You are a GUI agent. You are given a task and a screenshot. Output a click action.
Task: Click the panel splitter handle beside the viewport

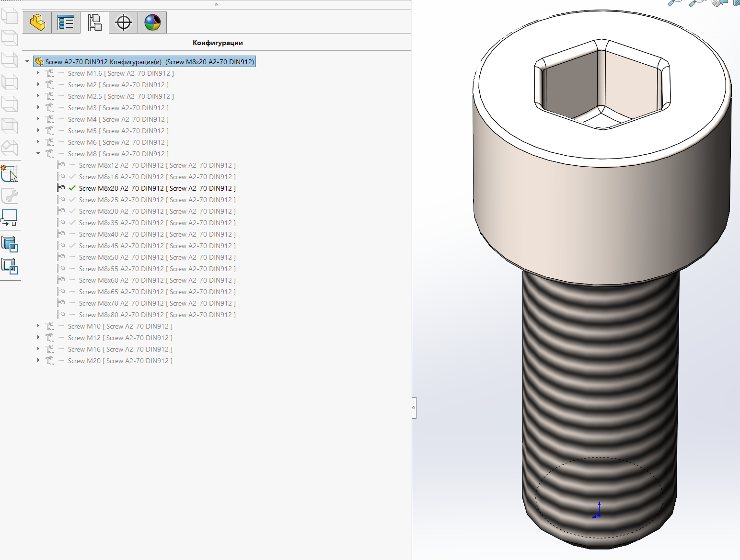click(x=414, y=408)
